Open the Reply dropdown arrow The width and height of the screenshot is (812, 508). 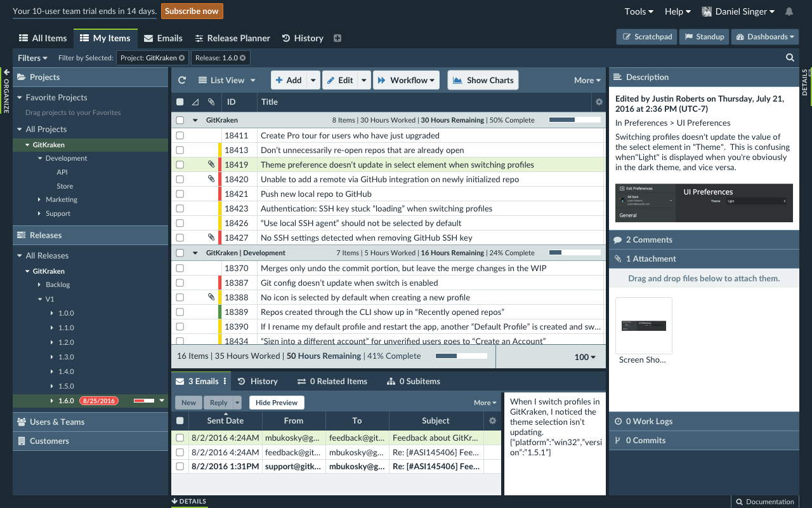tap(237, 403)
